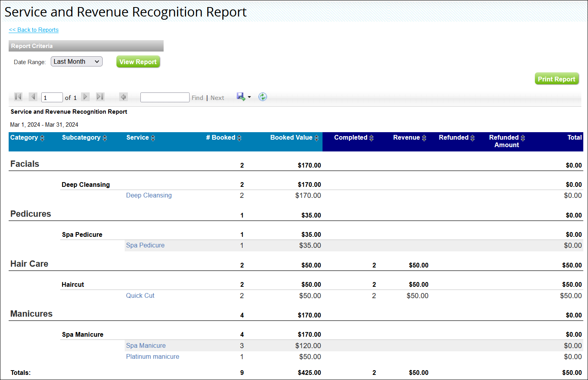The height and width of the screenshot is (380, 588).
Task: Sort by Completed column arrows
Action: click(371, 138)
